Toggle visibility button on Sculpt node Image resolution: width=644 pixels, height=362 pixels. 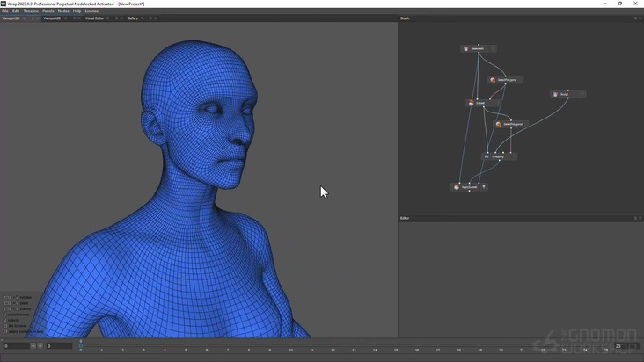click(582, 94)
